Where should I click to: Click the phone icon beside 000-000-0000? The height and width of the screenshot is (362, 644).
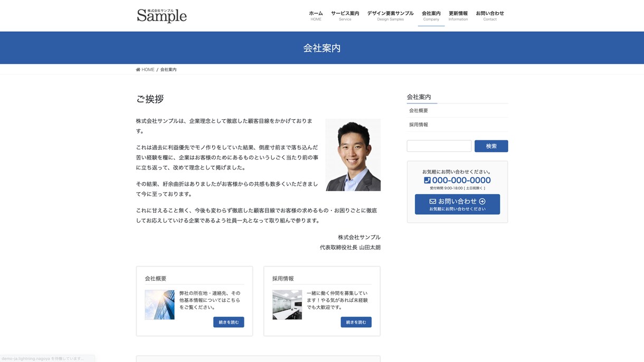[427, 180]
